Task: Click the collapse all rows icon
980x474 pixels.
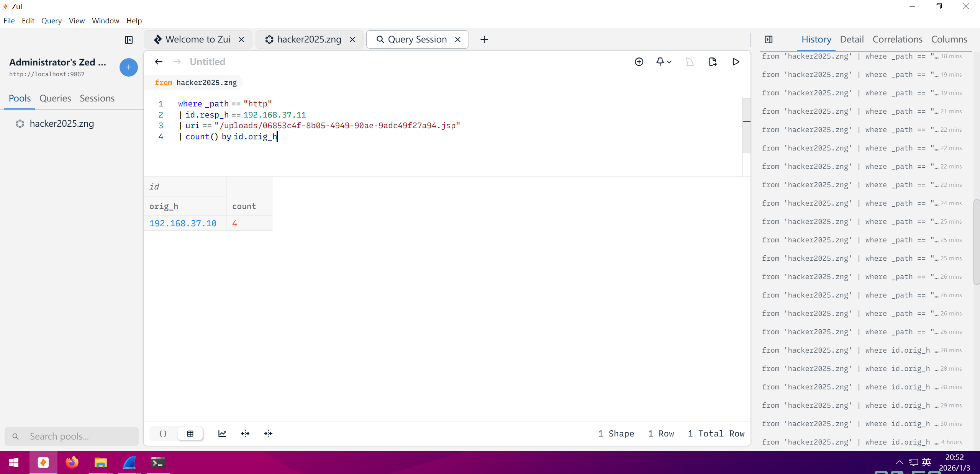Action: [x=268, y=433]
